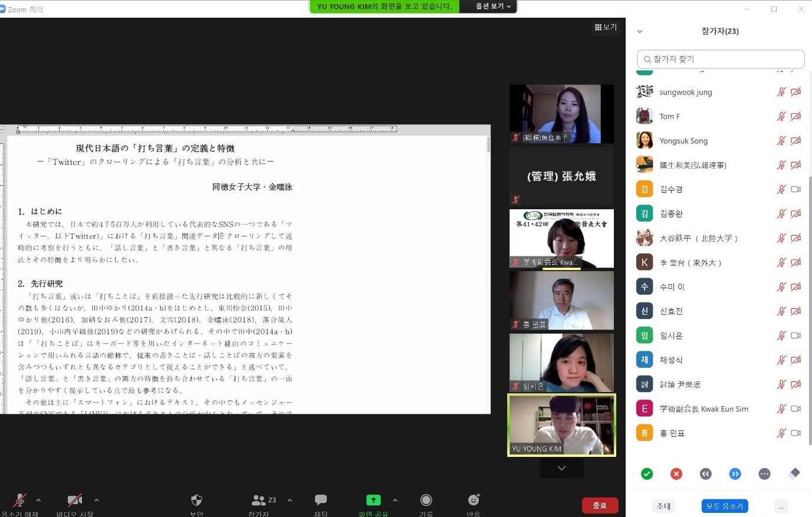The image size is (812, 517).
Task: Click the participant search field
Action: click(x=721, y=59)
